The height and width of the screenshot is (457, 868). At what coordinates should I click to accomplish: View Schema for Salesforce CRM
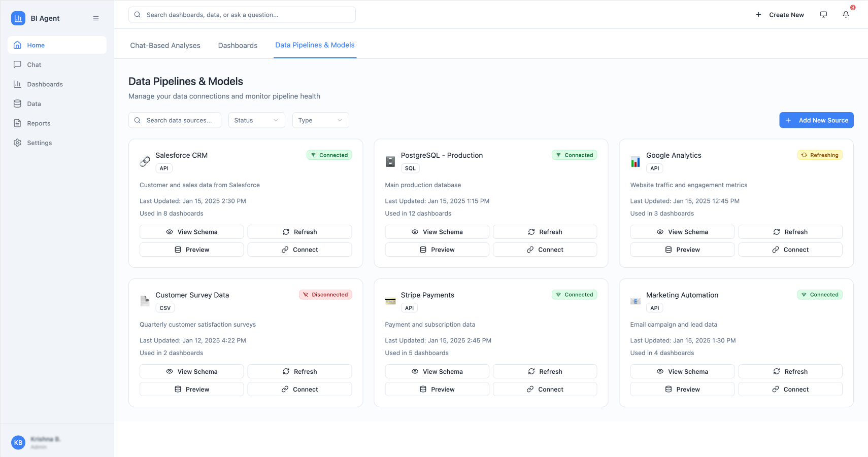pyautogui.click(x=191, y=232)
